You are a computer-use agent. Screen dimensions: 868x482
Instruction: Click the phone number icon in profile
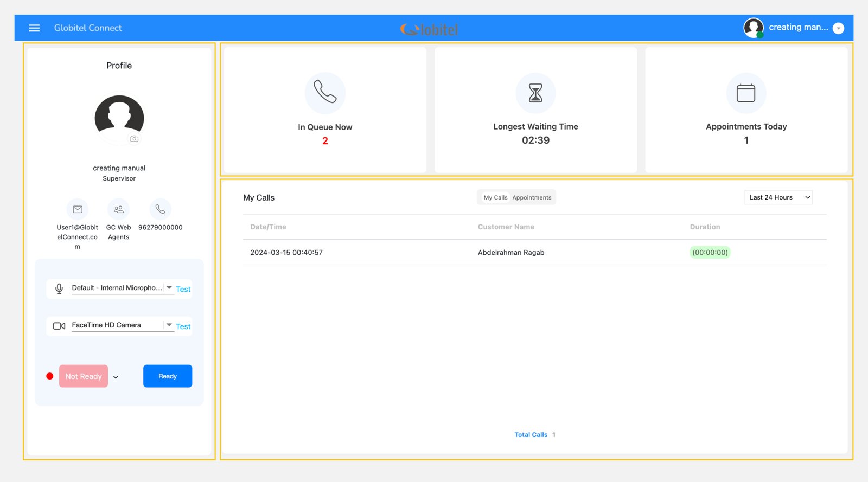[x=160, y=209]
